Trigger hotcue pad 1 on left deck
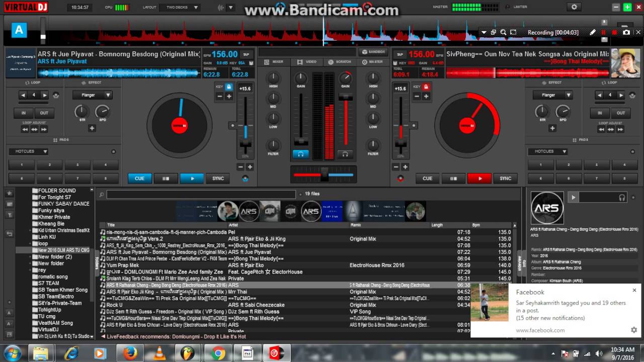644x362 pixels. (22, 165)
